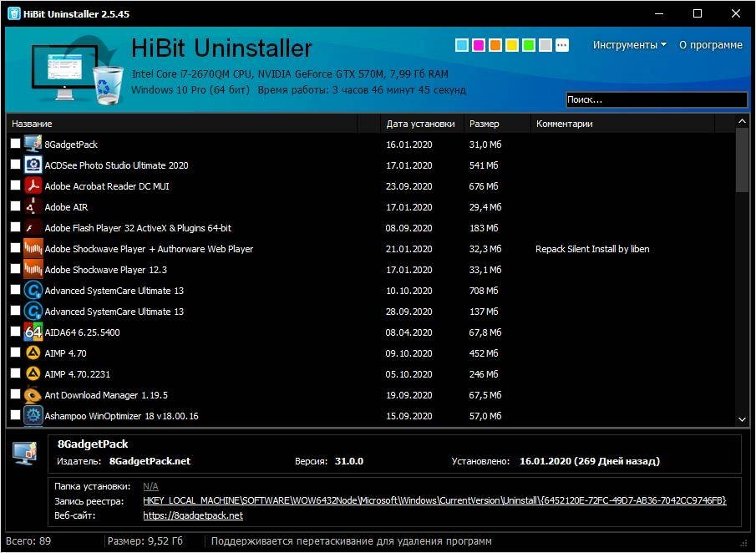Click icon of Adobe Shockwave Player 12.3
This screenshot has height=553, width=756.
pyautogui.click(x=33, y=269)
